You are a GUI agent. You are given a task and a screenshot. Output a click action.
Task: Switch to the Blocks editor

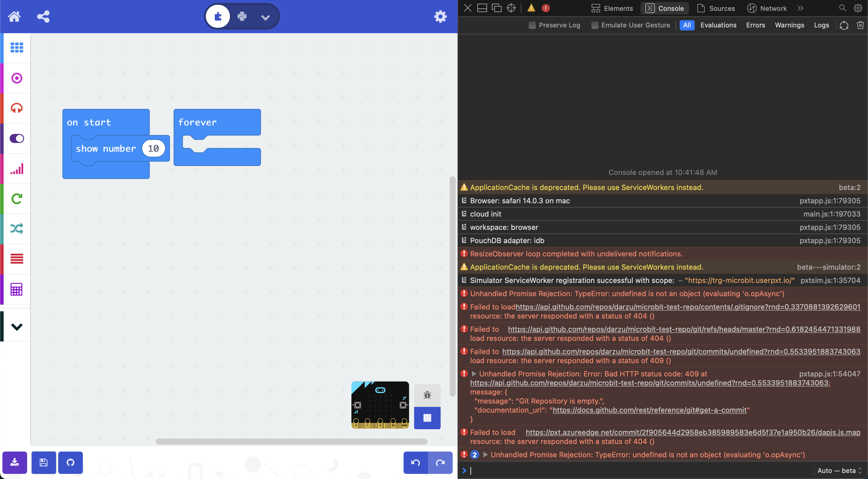point(218,16)
